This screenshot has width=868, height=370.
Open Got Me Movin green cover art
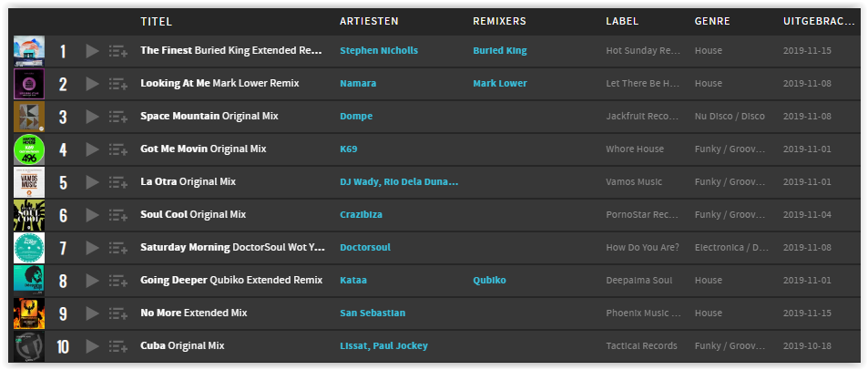pos(29,149)
